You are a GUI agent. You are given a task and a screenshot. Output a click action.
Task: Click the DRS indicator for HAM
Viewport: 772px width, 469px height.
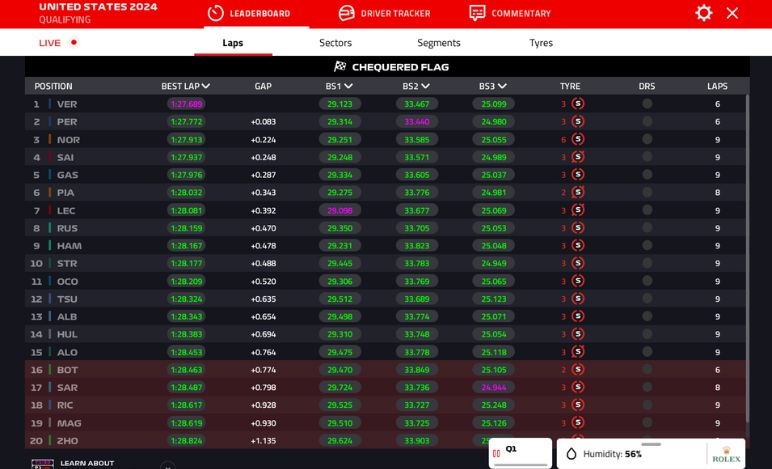click(x=647, y=246)
